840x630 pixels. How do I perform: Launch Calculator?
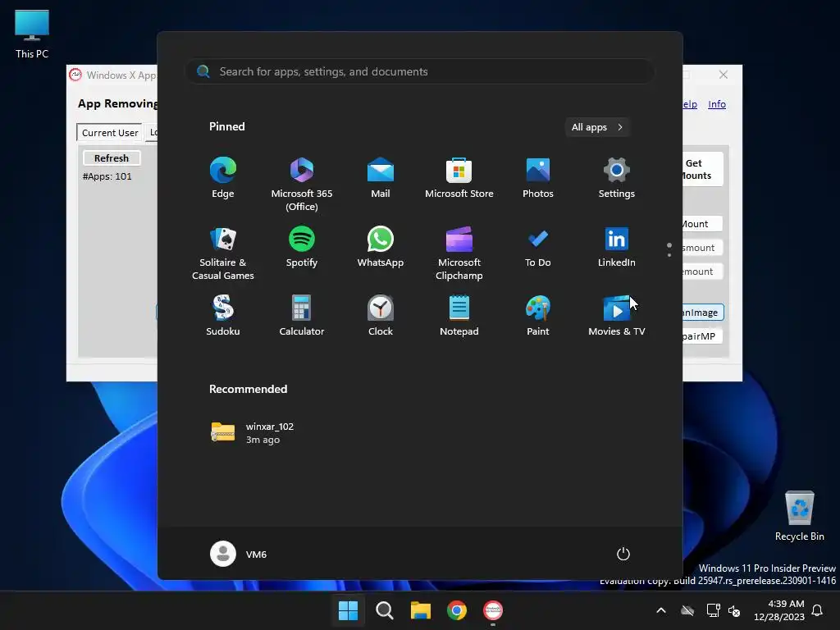tap(302, 316)
